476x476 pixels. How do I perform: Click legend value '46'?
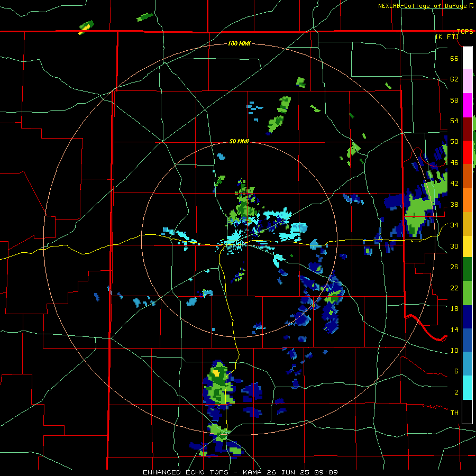tap(454, 163)
